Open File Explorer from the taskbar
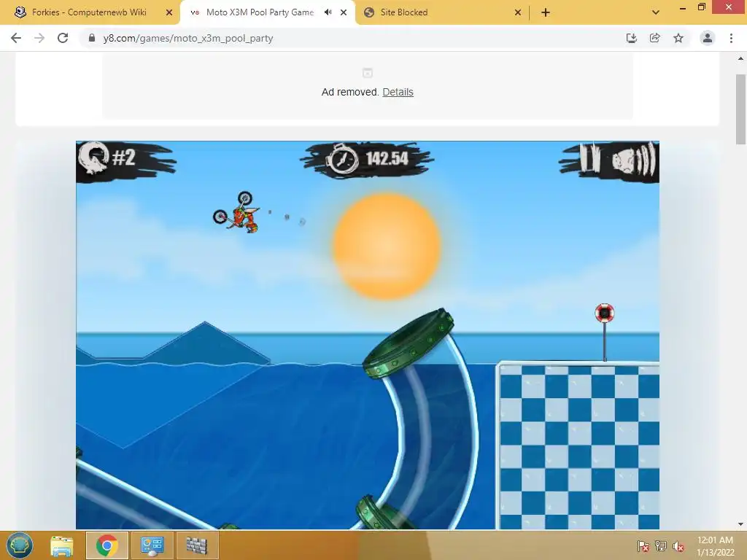747x560 pixels. click(x=62, y=545)
